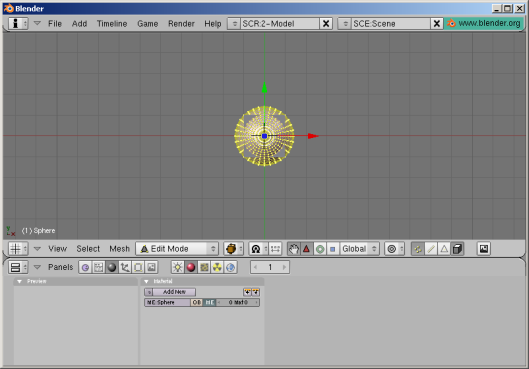
Task: Switch to the Scene context image icon
Action: (151, 267)
